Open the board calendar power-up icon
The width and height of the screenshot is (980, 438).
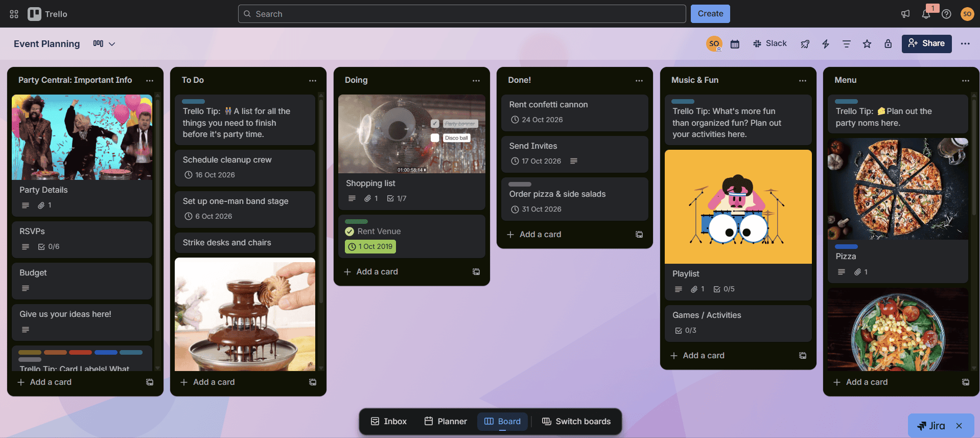point(735,44)
